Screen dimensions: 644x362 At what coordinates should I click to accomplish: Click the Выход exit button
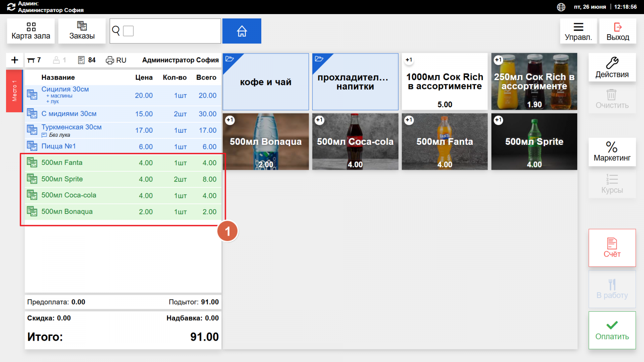pyautogui.click(x=618, y=31)
